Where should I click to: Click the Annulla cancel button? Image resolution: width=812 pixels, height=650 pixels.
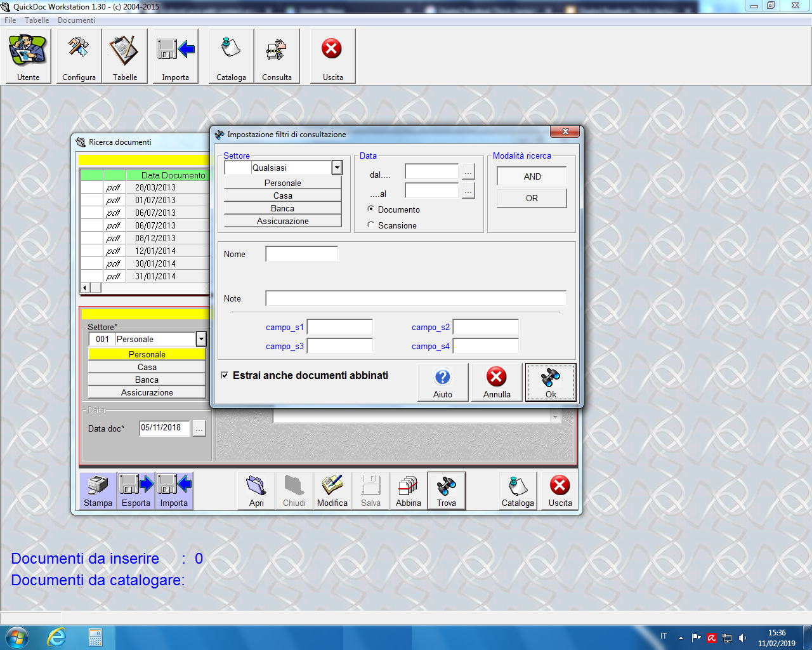pyautogui.click(x=497, y=382)
